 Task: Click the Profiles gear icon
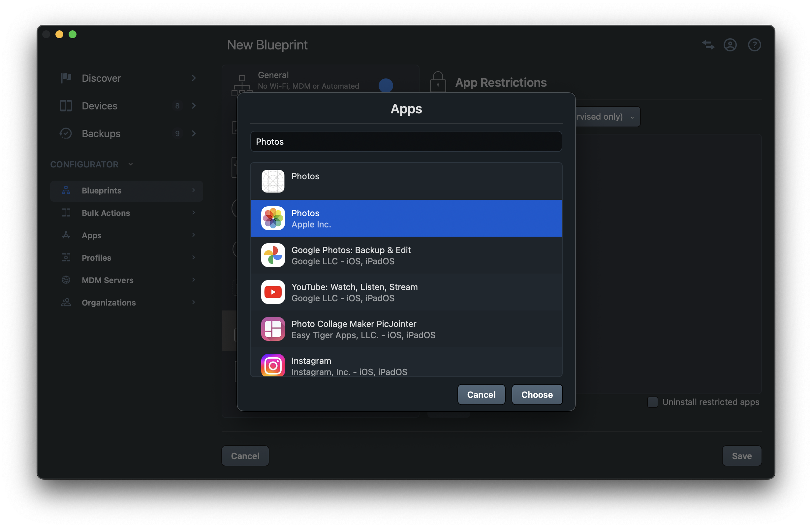(x=66, y=257)
